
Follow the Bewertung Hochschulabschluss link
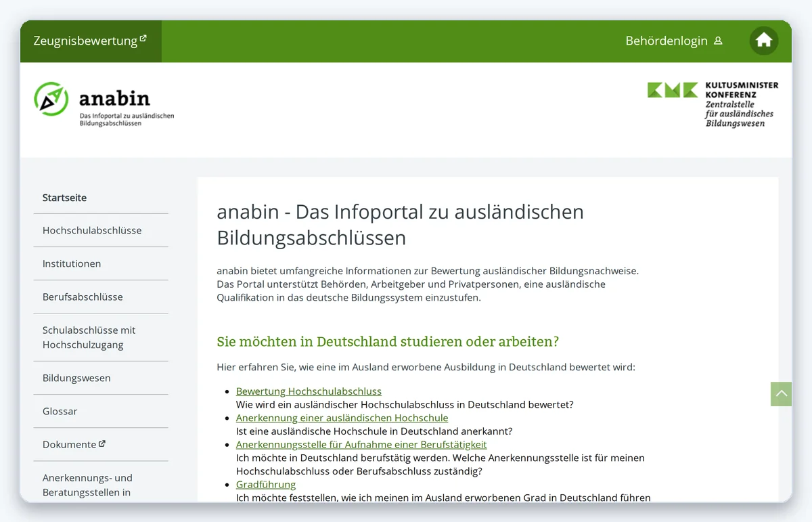tap(309, 391)
